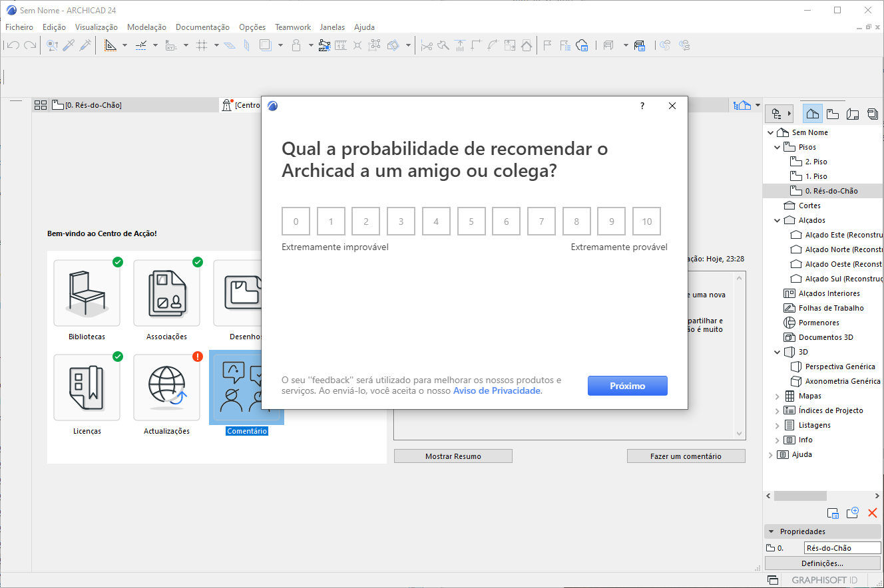Click the navigator horizontal scrollbar
884x588 pixels.
(800, 496)
